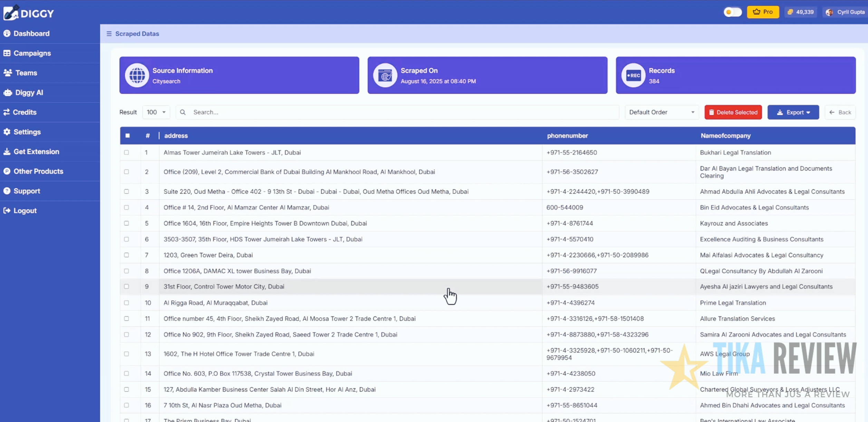Image resolution: width=868 pixels, height=422 pixels.
Task: Go to Diggy AI menu item
Action: pos(29,93)
